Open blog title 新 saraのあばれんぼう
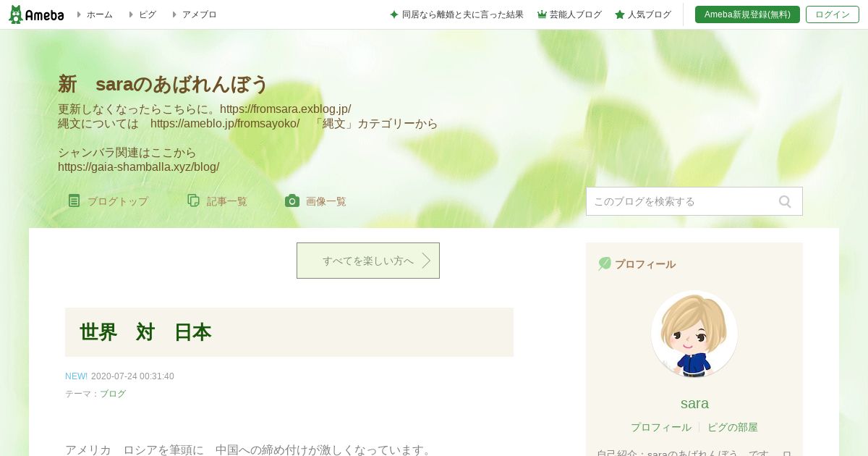The height and width of the screenshot is (456, 868). [163, 84]
